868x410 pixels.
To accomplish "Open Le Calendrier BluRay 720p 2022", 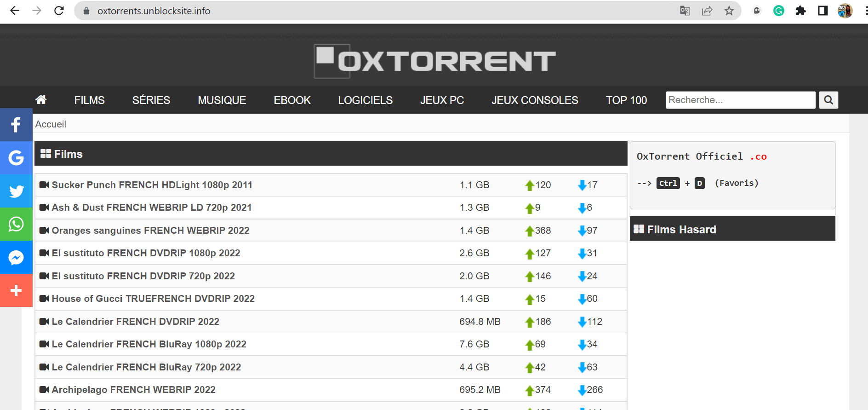I will pos(147,367).
